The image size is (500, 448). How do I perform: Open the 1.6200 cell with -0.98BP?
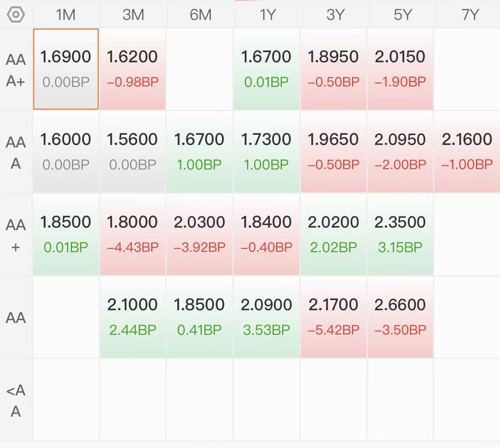point(133,69)
